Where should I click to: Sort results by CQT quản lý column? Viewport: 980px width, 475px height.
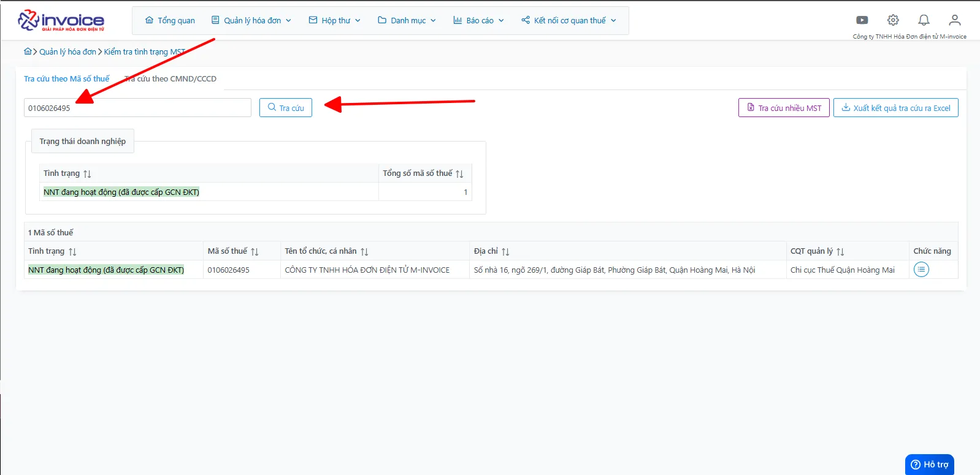tap(840, 252)
